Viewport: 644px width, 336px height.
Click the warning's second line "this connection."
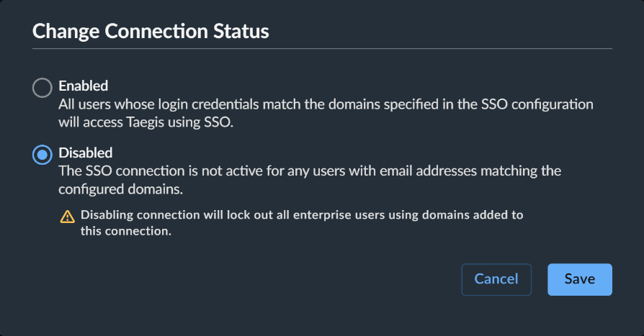pos(125,231)
